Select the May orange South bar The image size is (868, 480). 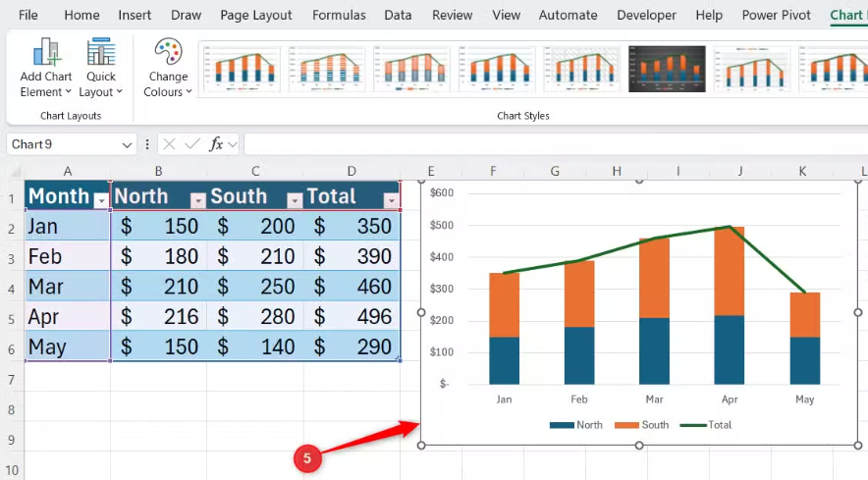804,315
